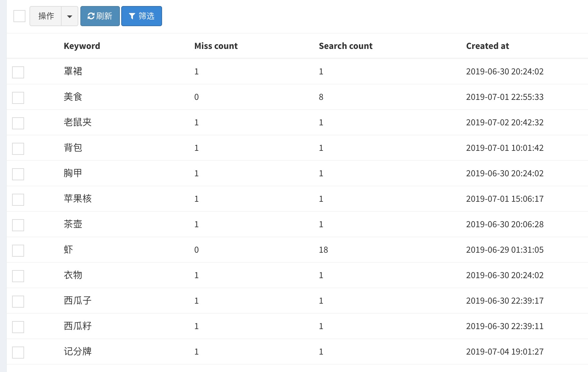Mark the 胸甲 row checkbox

pyautogui.click(x=18, y=174)
